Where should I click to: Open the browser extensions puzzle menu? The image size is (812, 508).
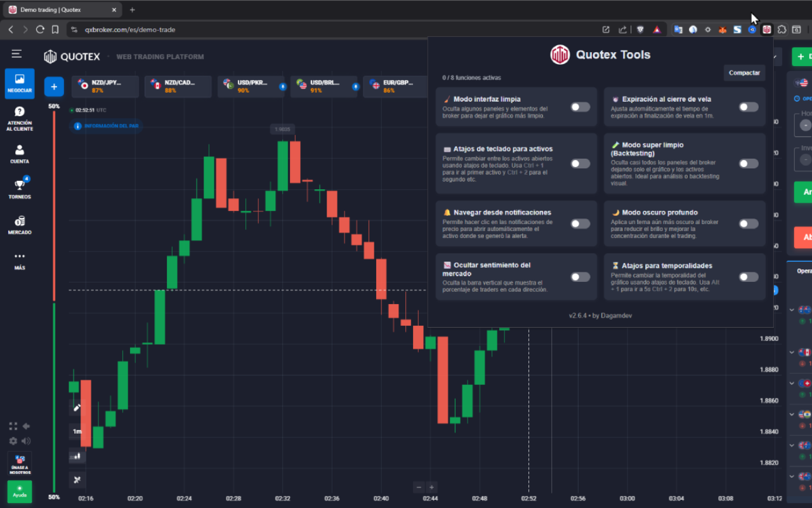pyautogui.click(x=782, y=29)
